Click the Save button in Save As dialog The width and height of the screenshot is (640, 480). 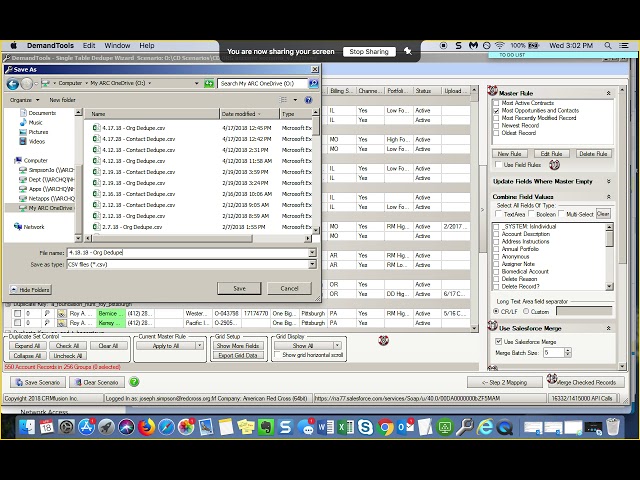point(239,288)
